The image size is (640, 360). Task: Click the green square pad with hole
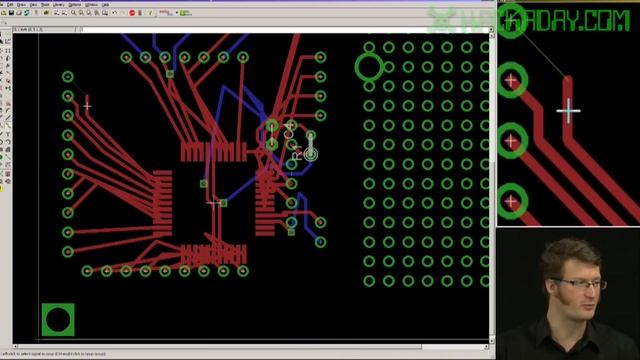coord(58,320)
